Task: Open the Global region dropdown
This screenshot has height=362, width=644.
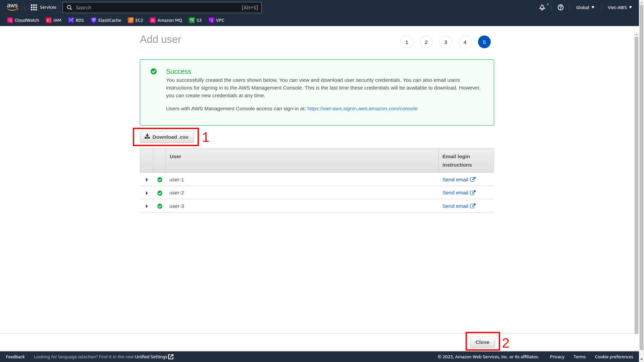Action: tap(585, 7)
